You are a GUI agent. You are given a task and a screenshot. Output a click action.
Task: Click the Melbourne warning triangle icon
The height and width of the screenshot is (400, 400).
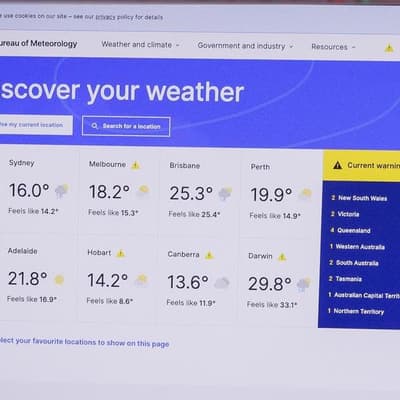click(135, 165)
